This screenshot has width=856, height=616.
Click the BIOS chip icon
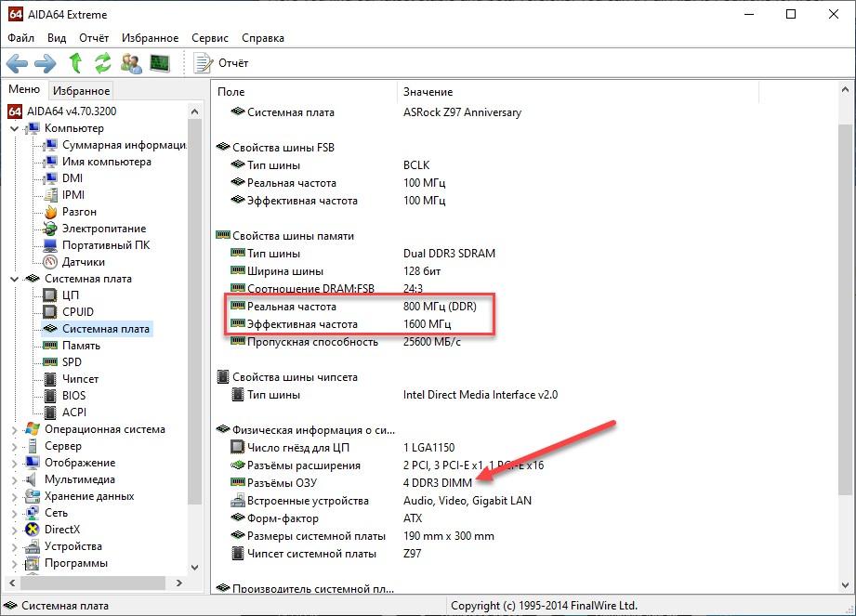[50, 396]
